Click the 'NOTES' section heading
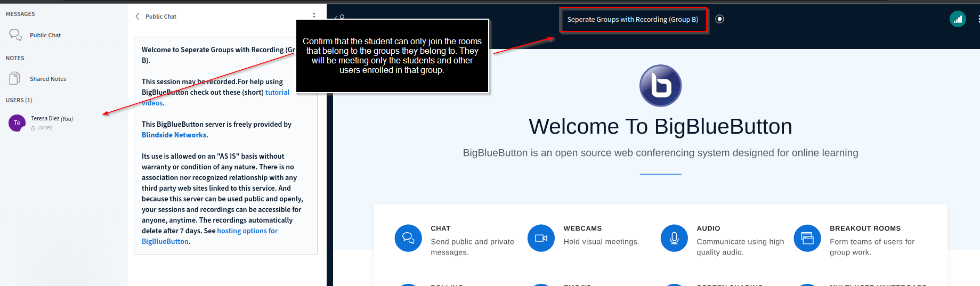The image size is (980, 286). pos(15,58)
